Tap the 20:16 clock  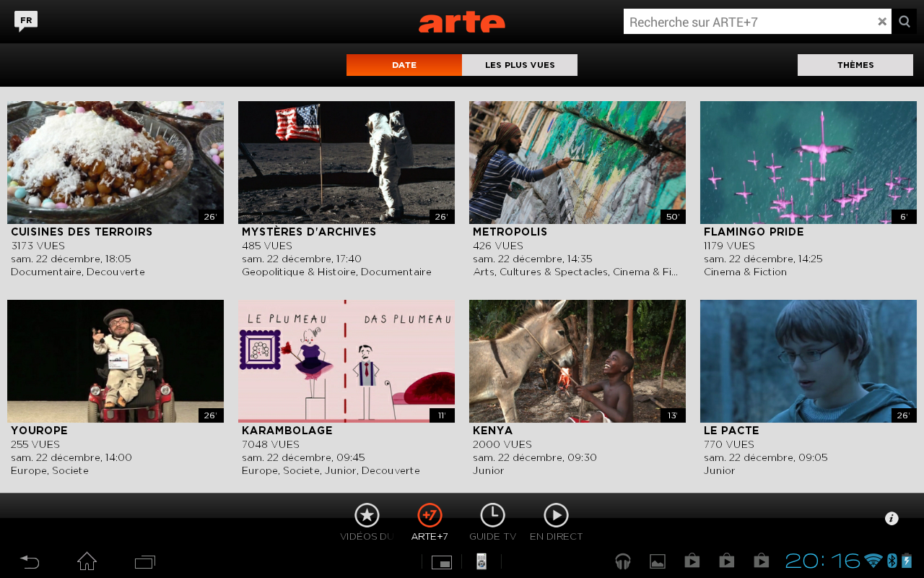pyautogui.click(x=823, y=561)
